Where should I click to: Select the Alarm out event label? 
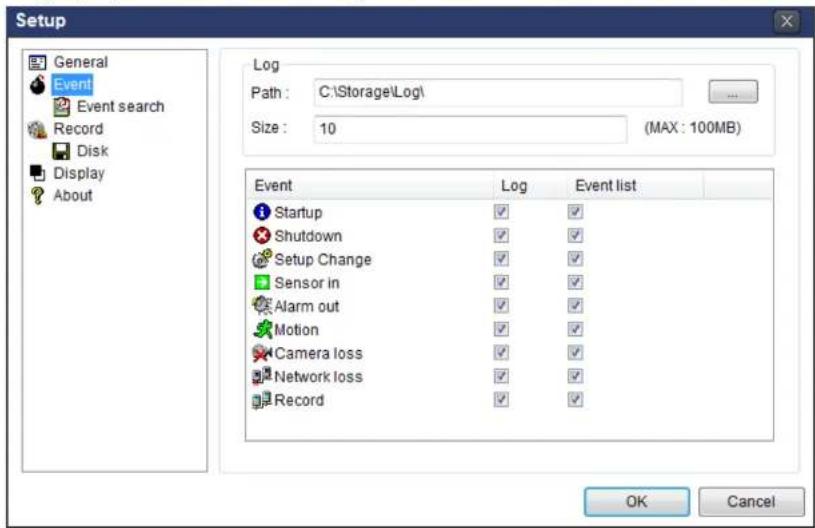tap(307, 306)
